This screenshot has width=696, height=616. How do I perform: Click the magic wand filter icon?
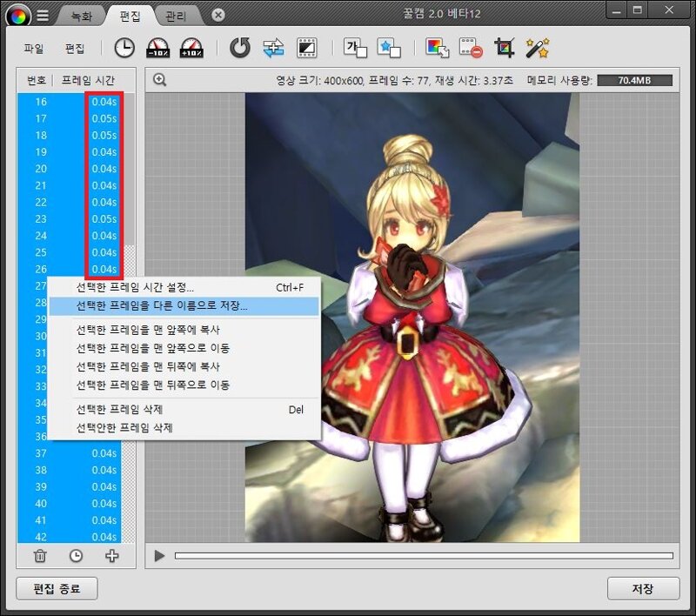[538, 48]
